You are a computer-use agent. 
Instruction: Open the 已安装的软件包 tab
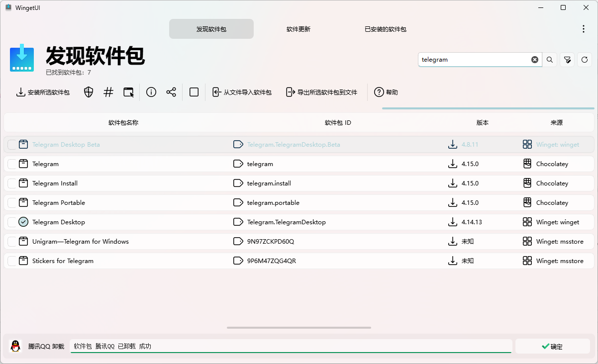tap(386, 29)
